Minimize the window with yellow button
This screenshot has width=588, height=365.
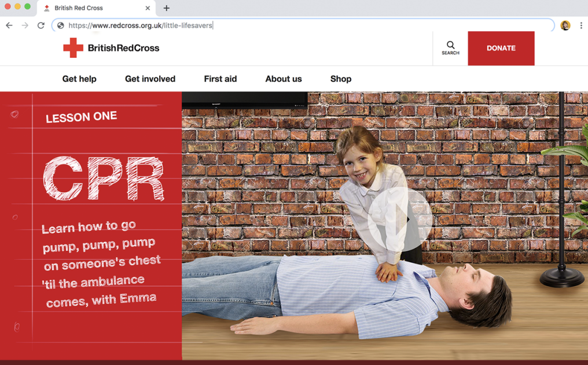tap(17, 6)
